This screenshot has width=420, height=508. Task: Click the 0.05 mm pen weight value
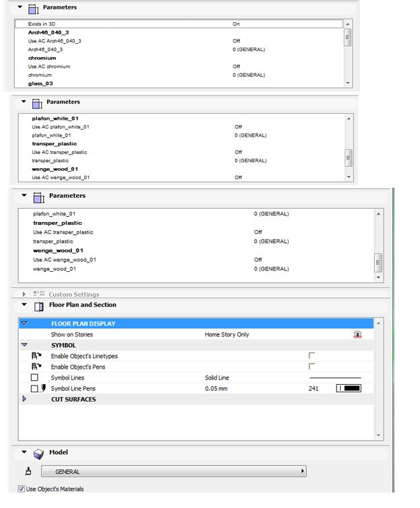tap(216, 388)
